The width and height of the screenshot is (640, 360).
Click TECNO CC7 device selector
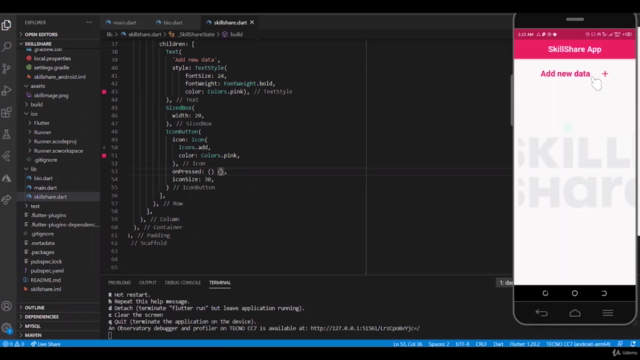[578, 344]
